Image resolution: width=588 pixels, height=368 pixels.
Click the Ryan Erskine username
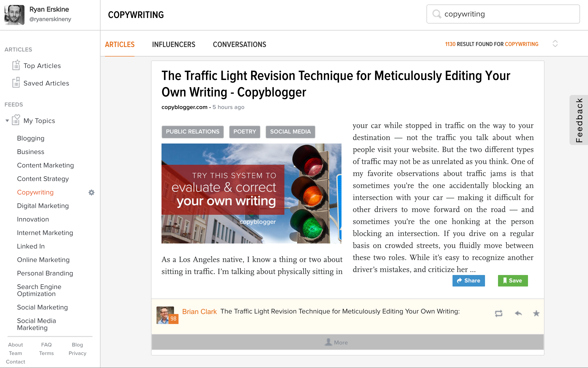pyautogui.click(x=49, y=9)
